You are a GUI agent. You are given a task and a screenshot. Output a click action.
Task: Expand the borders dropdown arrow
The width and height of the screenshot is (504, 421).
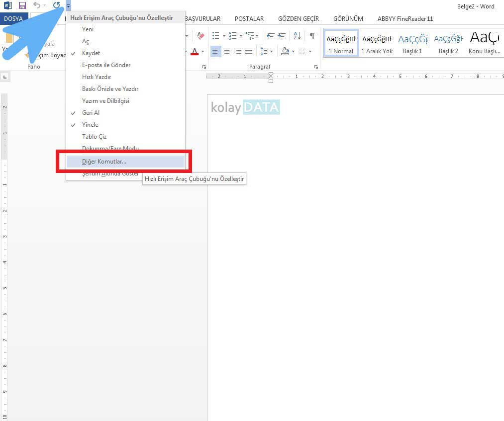pyautogui.click(x=310, y=51)
